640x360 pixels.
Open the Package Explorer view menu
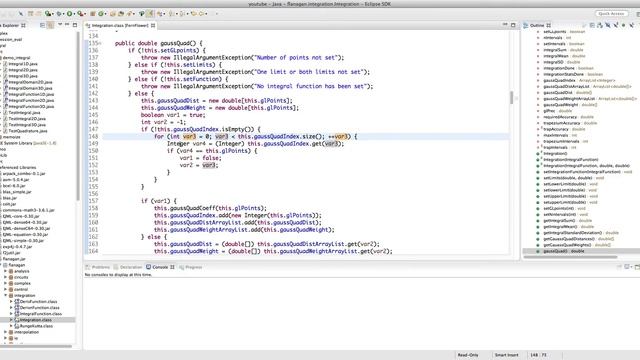[x=60, y=25]
